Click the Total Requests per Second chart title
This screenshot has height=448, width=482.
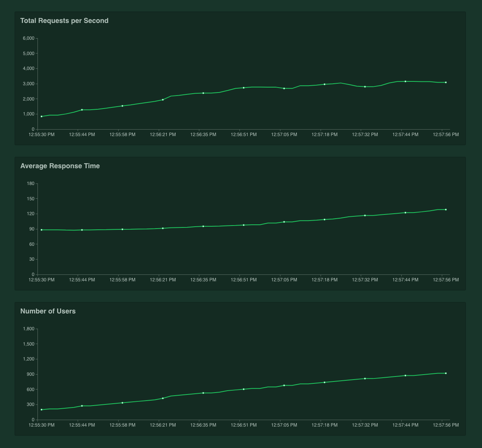coord(64,21)
